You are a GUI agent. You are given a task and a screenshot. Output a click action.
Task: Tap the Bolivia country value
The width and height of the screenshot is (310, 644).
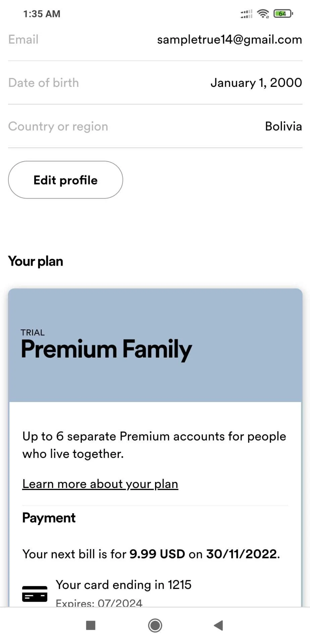coord(283,126)
